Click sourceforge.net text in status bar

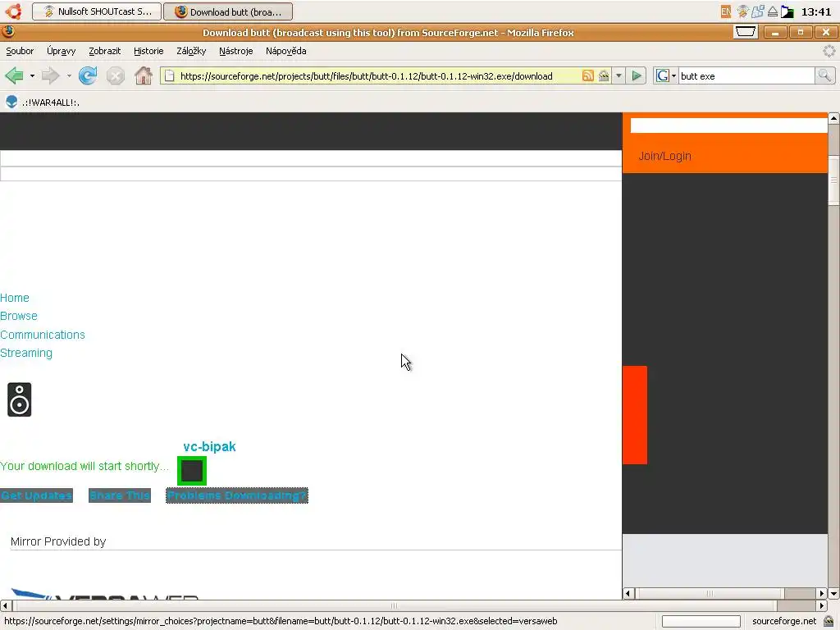[x=783, y=622]
